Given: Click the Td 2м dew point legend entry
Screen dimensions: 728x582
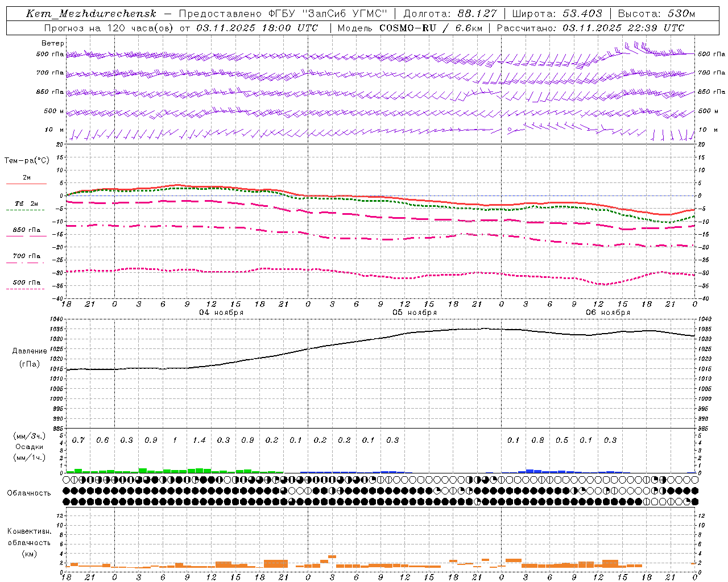Looking at the screenshot, I should (x=27, y=203).
